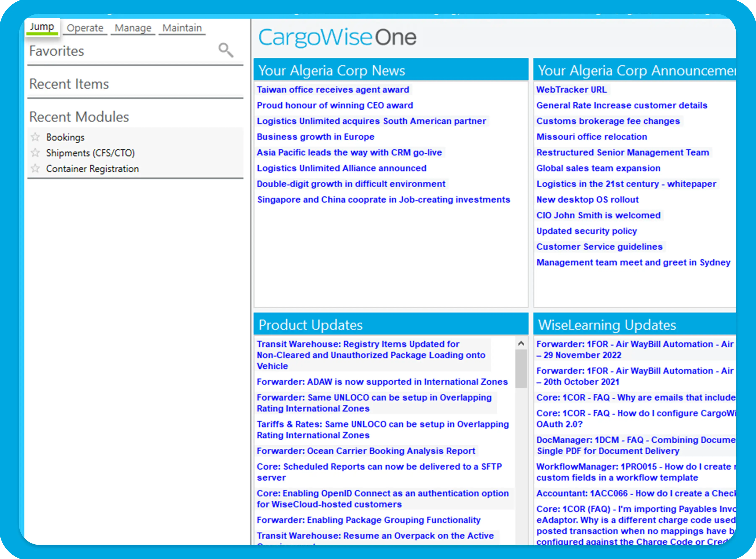Viewport: 756px width, 559px height.
Task: Click the Favorites search magnifier icon
Action: pyautogui.click(x=226, y=50)
